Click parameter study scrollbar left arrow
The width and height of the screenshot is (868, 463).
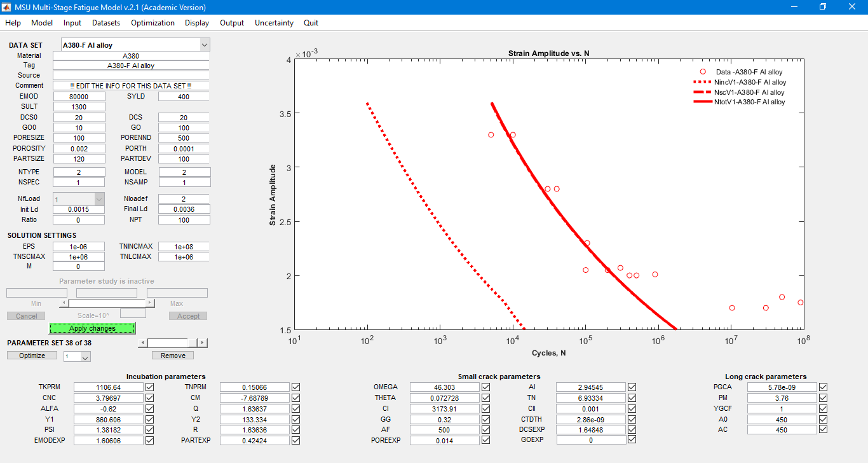click(63, 303)
